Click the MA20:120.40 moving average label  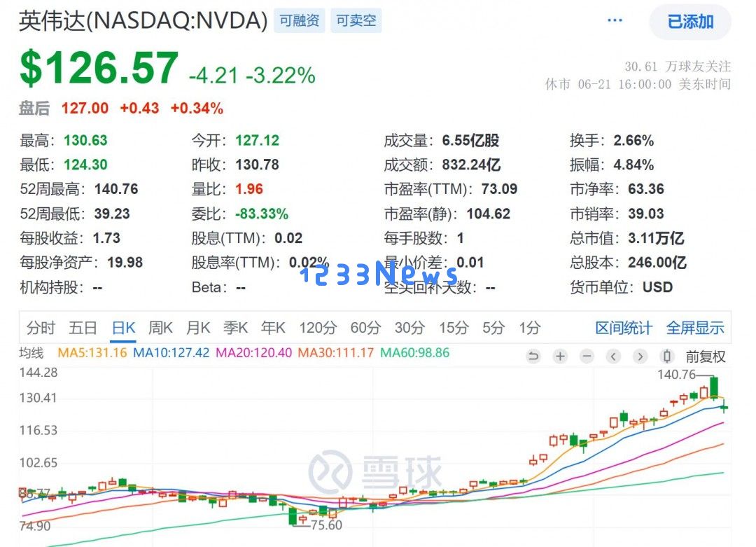coord(253,352)
